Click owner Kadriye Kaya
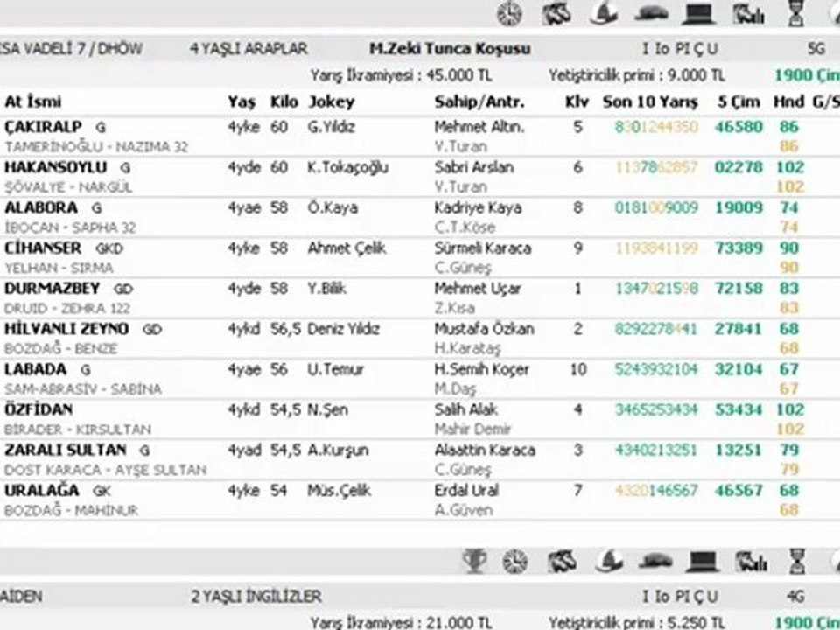This screenshot has height=630, width=840. pos(478,208)
